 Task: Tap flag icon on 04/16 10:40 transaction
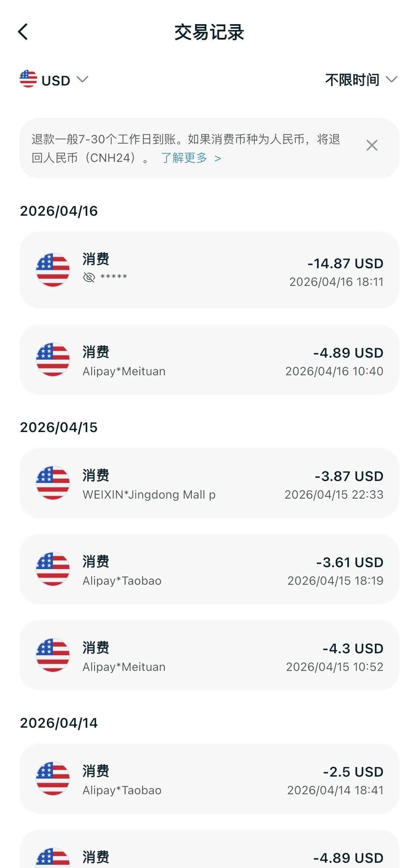[x=53, y=360]
